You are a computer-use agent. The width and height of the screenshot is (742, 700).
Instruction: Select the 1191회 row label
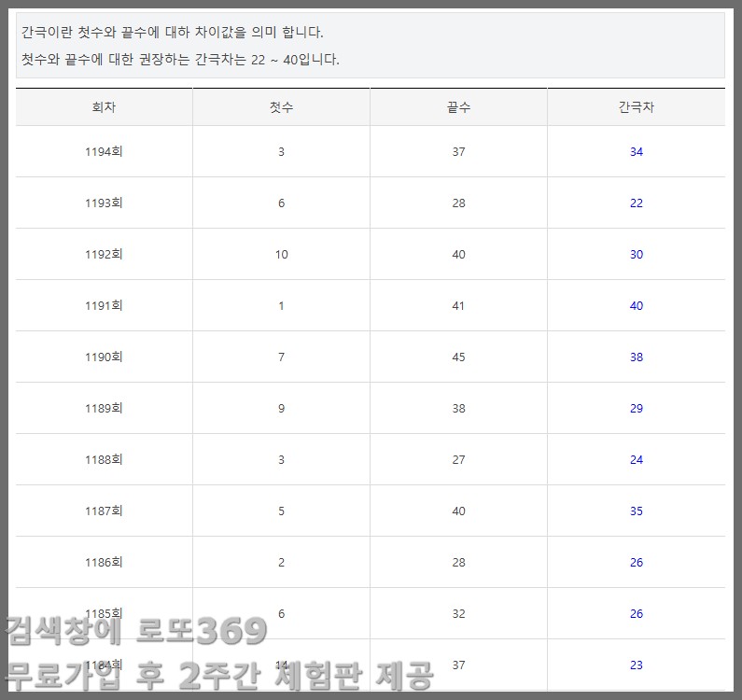(x=104, y=306)
